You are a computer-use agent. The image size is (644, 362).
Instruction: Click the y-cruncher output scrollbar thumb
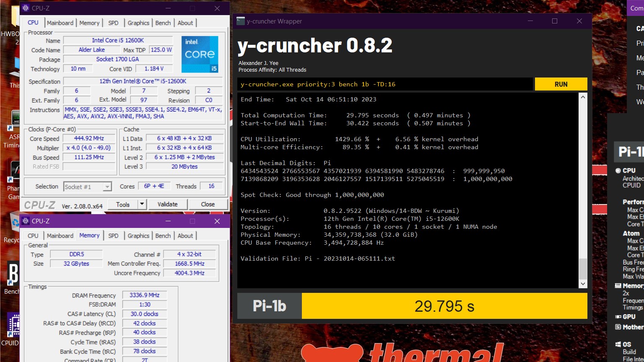point(583,269)
